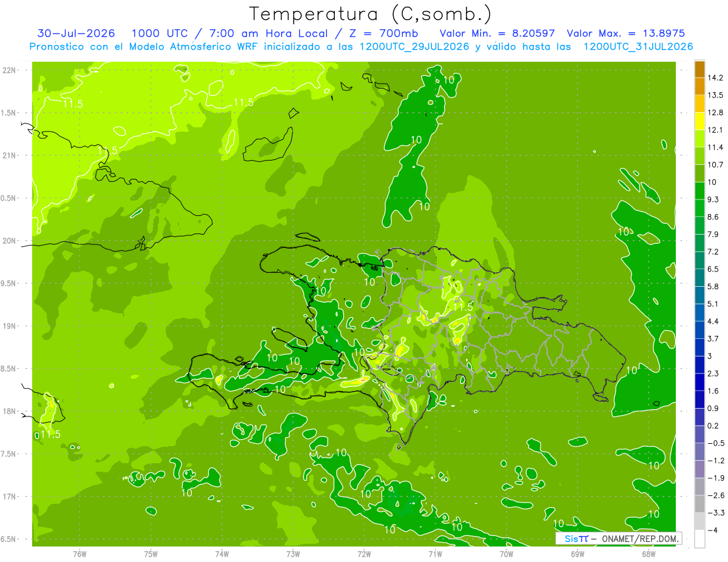Click the '68W' longitude axis label
Screen dimensions: 728x562
pyautogui.click(x=649, y=554)
